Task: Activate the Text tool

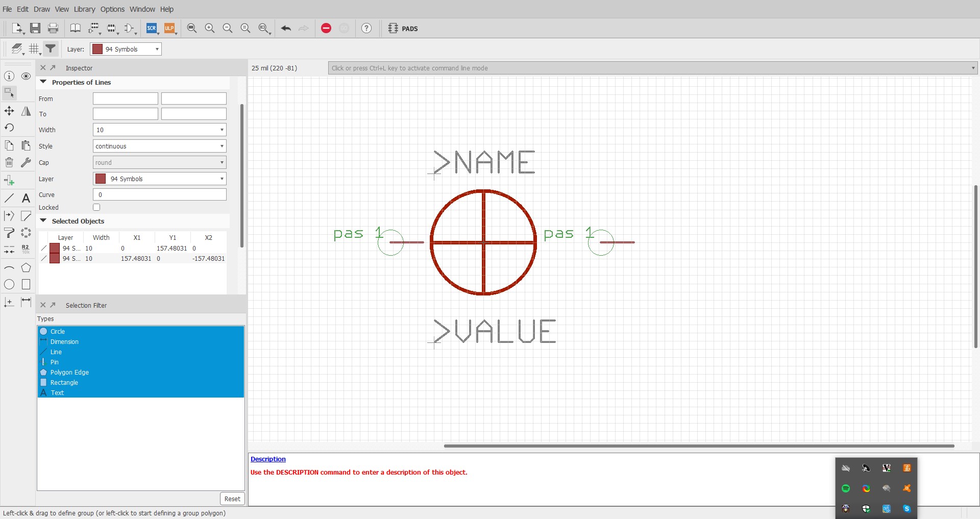Action: coord(26,198)
